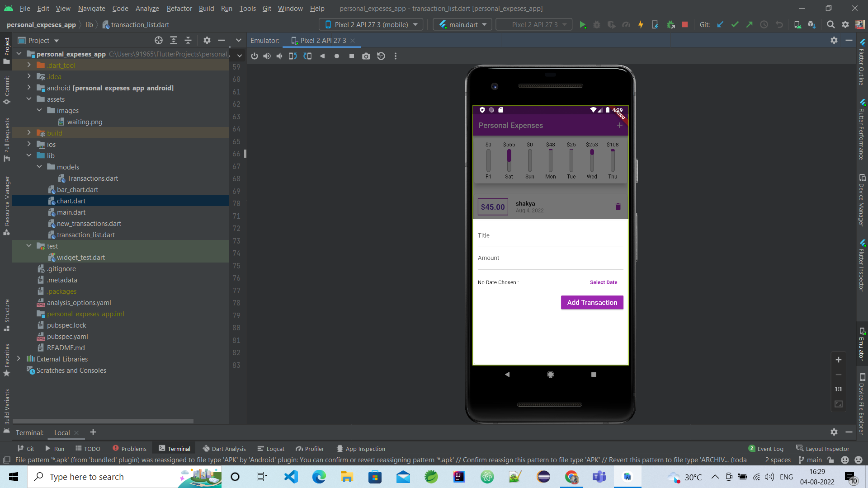Toggle the Device File Explorer panel
Screen dimensions: 868x488
pyautogui.click(x=862, y=404)
